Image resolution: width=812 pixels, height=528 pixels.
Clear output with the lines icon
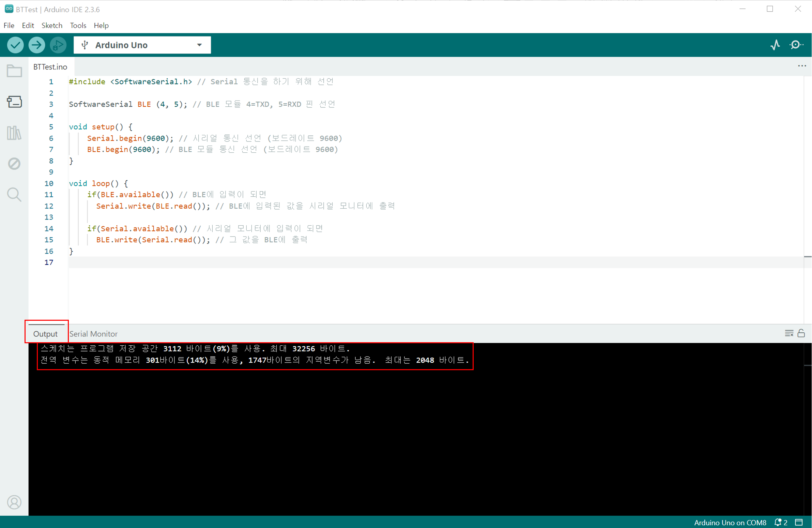coord(789,333)
